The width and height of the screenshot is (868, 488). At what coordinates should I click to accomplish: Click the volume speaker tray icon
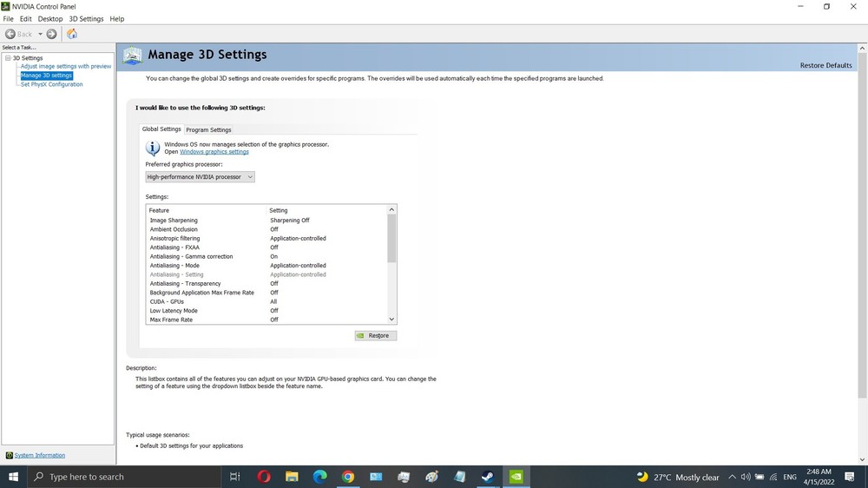point(746,477)
